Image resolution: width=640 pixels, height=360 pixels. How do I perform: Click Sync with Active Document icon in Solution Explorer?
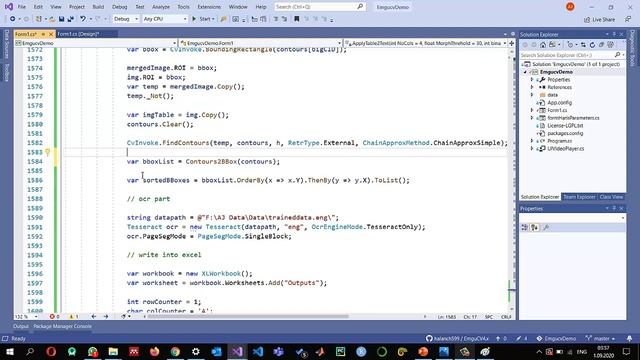click(x=583, y=45)
